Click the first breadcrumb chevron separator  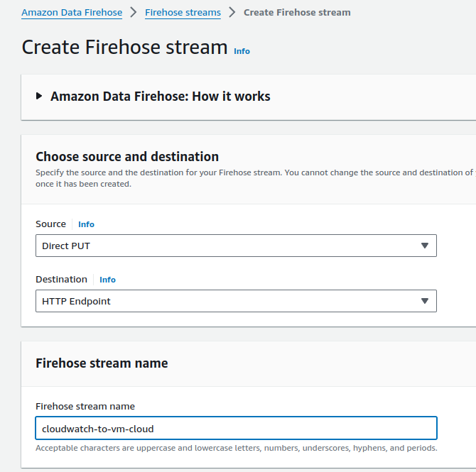pyautogui.click(x=134, y=13)
